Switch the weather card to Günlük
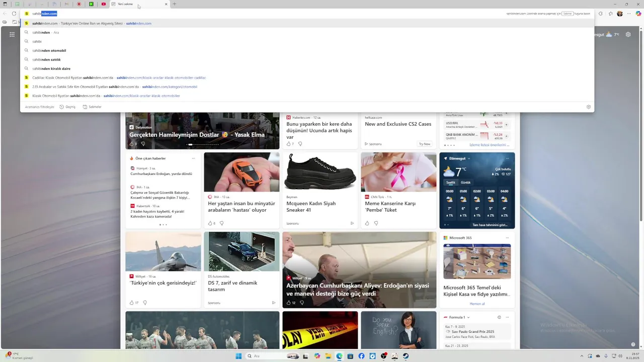Viewport: 644px width, 362px height. click(x=466, y=183)
